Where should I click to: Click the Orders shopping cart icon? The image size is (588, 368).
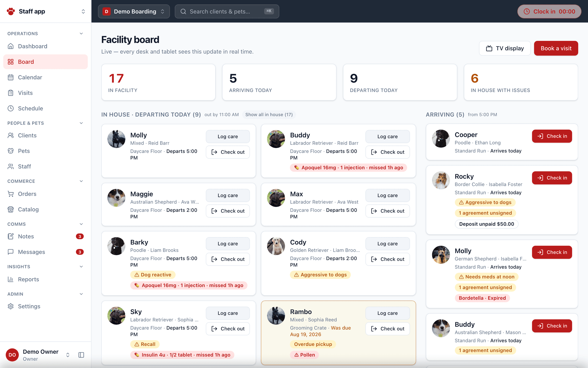pyautogui.click(x=11, y=194)
